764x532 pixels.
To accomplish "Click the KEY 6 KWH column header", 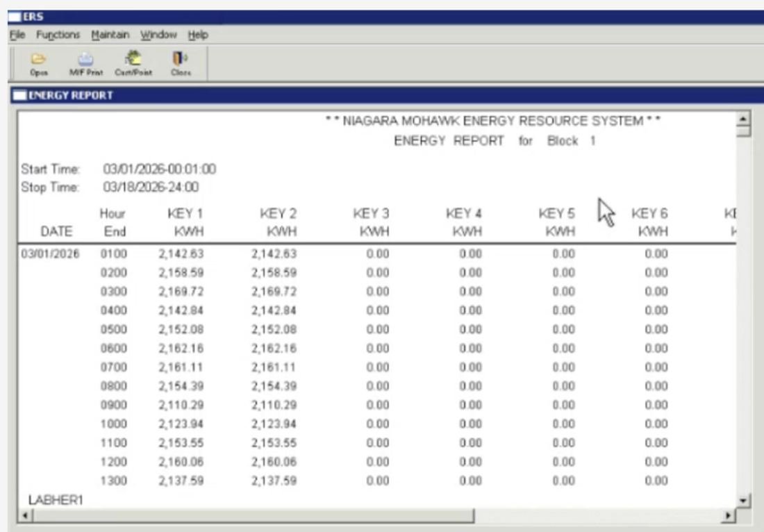I will 650,223.
